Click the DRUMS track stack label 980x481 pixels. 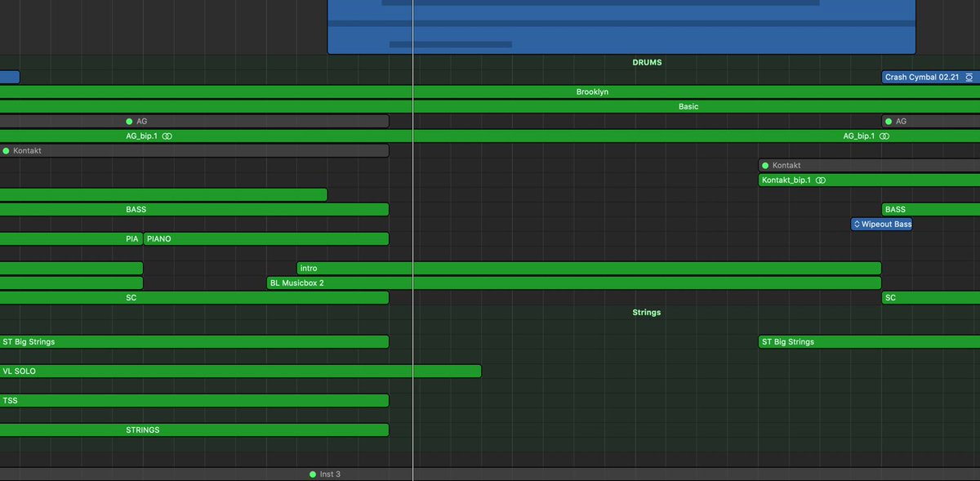tap(647, 62)
